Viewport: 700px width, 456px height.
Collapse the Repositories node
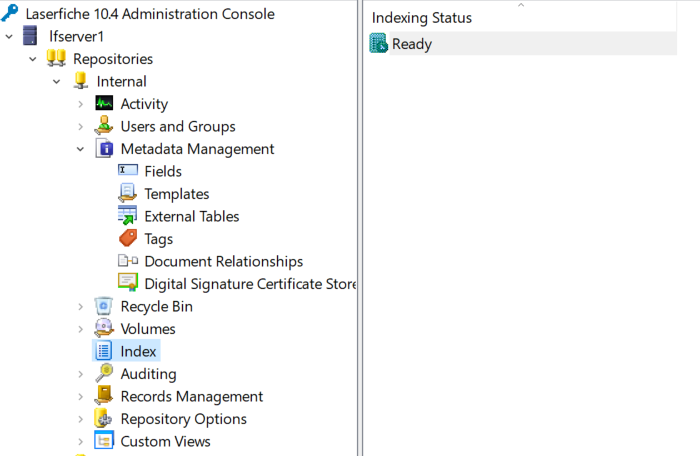33,59
